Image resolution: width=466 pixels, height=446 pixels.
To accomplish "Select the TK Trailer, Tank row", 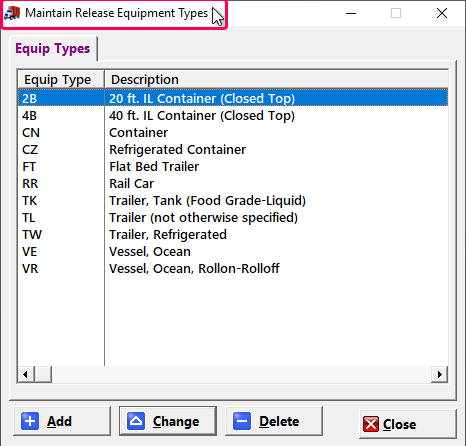I will 233,200.
